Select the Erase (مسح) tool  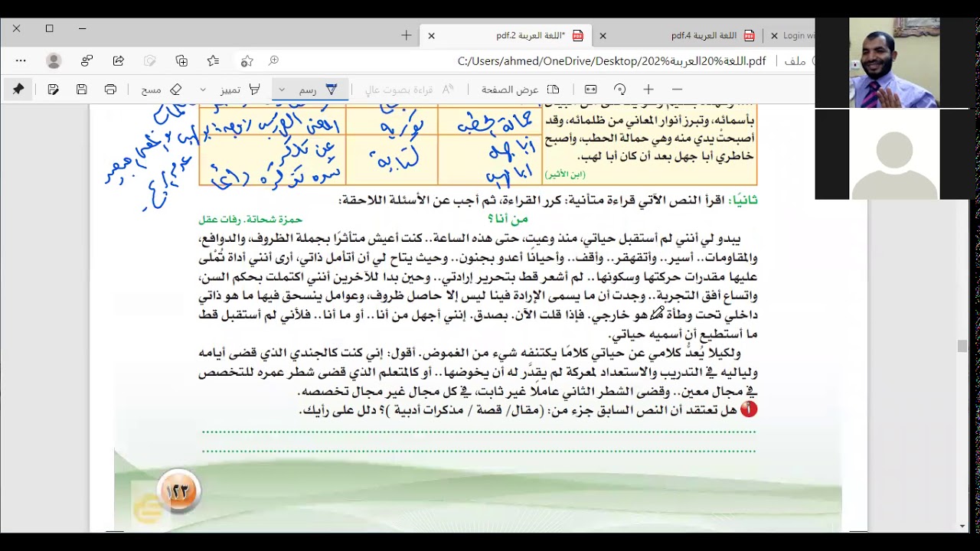[162, 90]
